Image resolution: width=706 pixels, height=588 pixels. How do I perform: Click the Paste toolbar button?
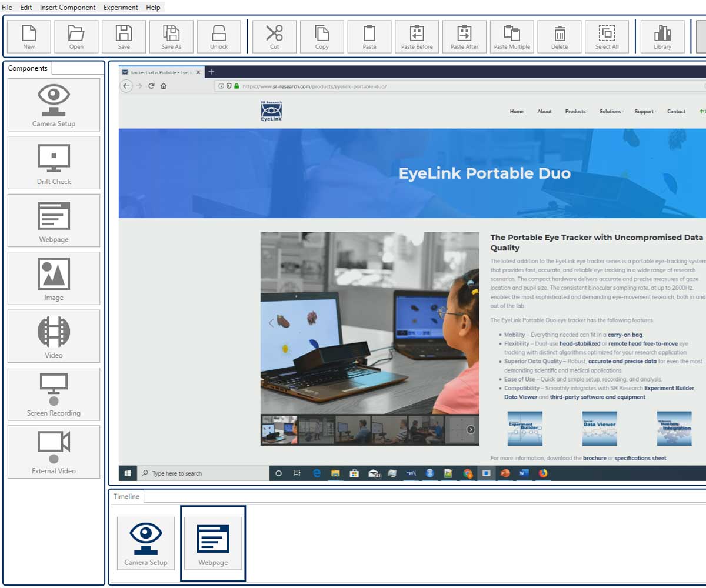coord(369,37)
